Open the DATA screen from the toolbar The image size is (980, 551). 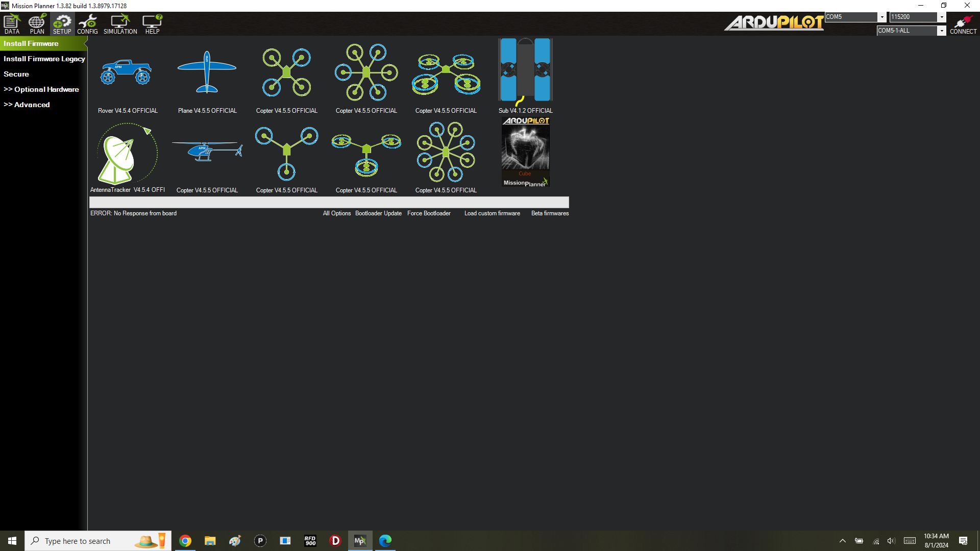pos(12,24)
